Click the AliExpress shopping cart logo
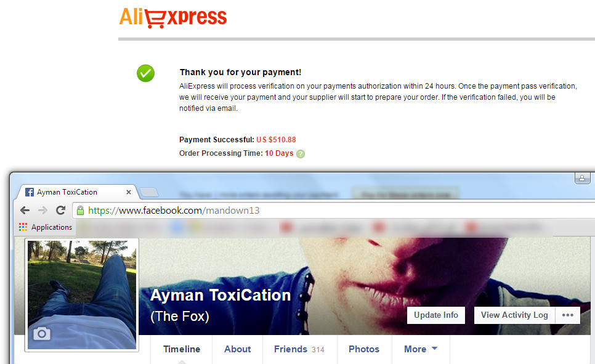 [173, 17]
